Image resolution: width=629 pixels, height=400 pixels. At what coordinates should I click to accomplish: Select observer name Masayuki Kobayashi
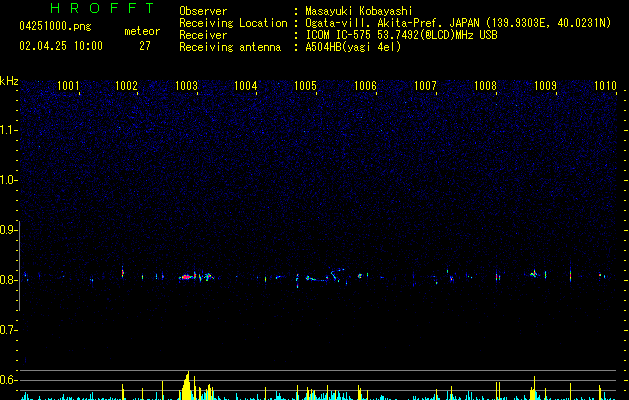(x=359, y=11)
